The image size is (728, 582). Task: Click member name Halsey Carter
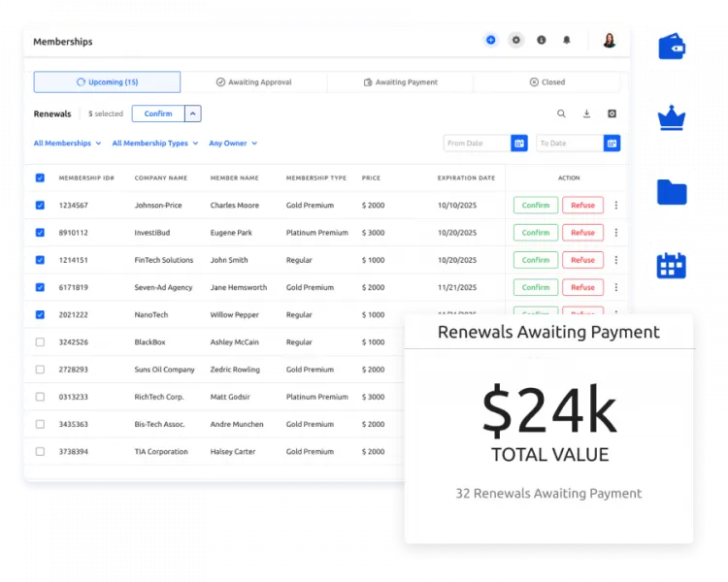(233, 452)
